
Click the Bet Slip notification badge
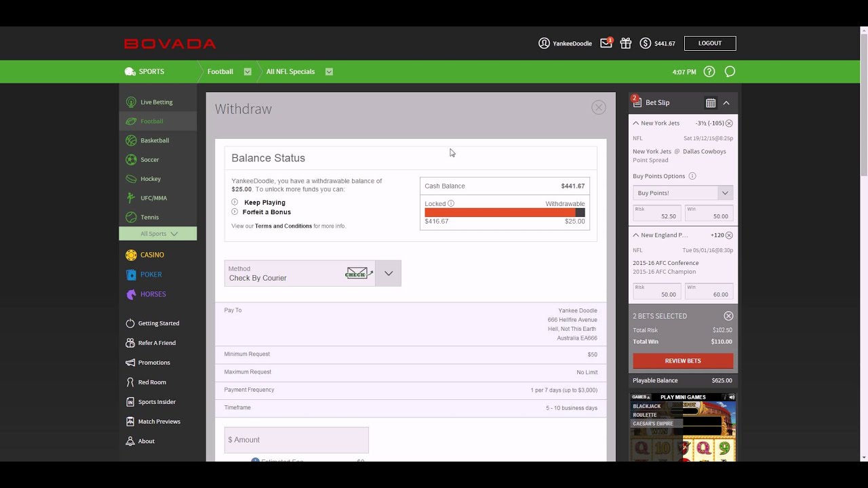pos(635,99)
